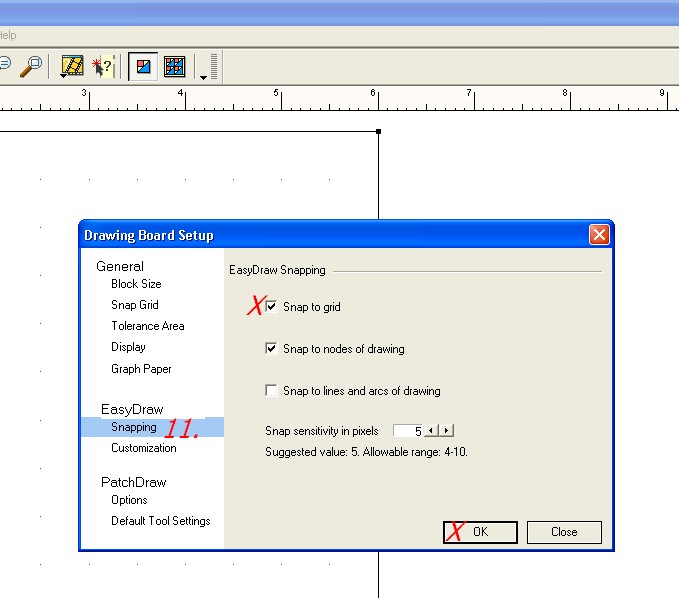Screen dimensions: 679x598
Task: Open PatchDraw Options page
Action: 129,500
